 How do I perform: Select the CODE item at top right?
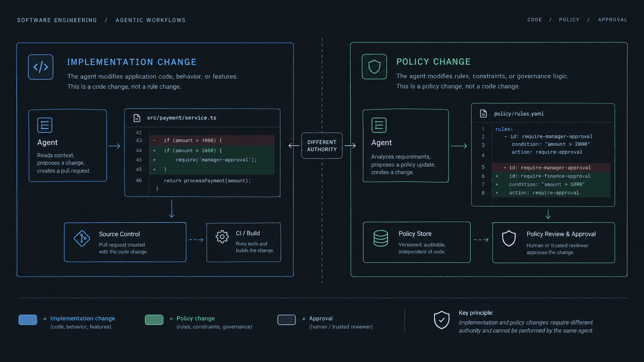click(x=535, y=20)
